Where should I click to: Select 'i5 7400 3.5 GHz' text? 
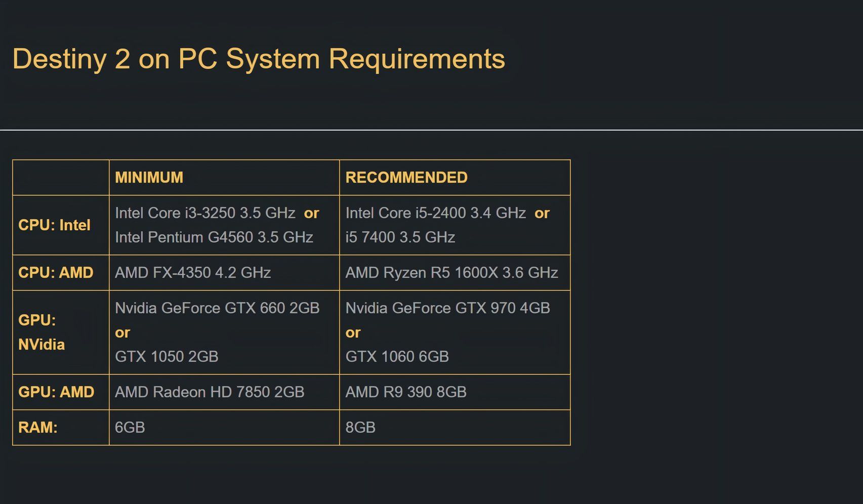pyautogui.click(x=400, y=237)
